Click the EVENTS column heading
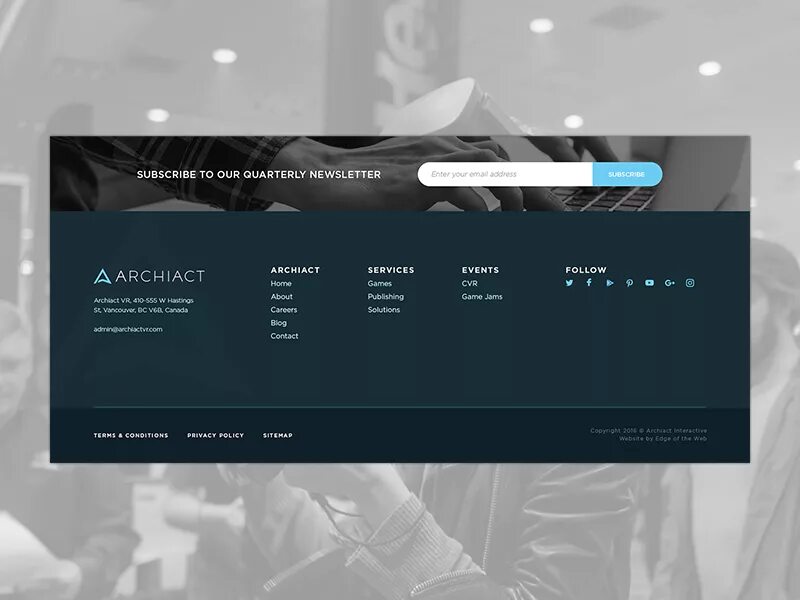Image resolution: width=800 pixels, height=600 pixels. point(481,270)
